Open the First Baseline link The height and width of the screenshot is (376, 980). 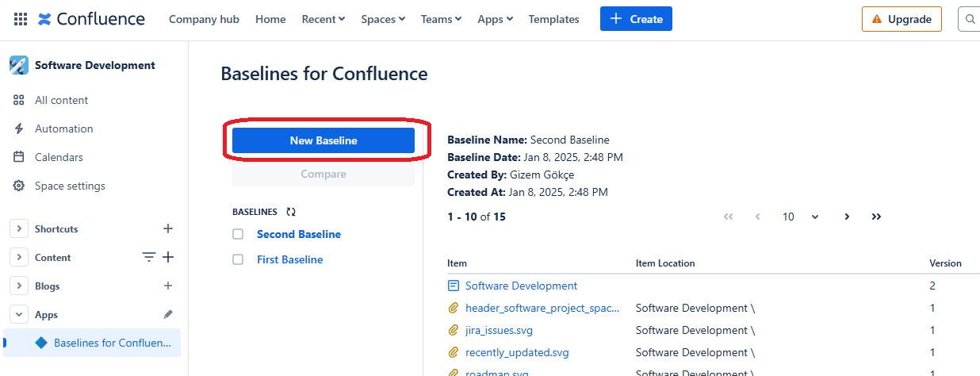pyautogui.click(x=290, y=259)
